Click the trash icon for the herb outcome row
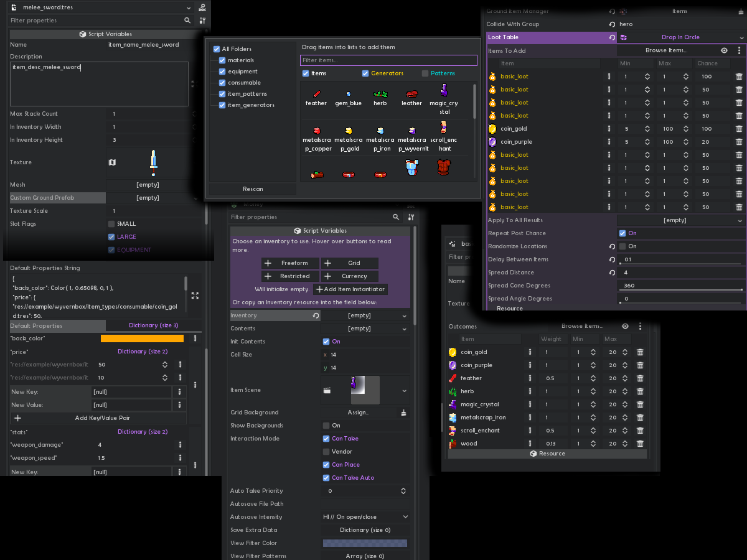Screen dimensions: 747x560 point(639,391)
